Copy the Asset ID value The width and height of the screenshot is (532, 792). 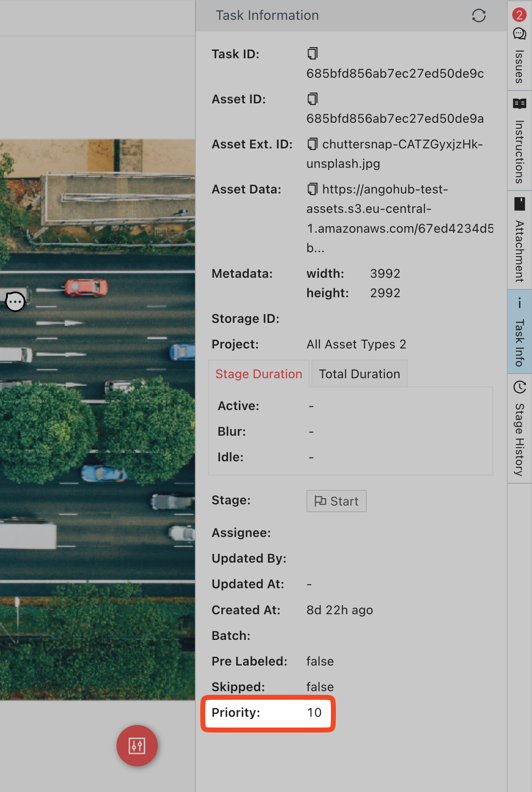[312, 99]
